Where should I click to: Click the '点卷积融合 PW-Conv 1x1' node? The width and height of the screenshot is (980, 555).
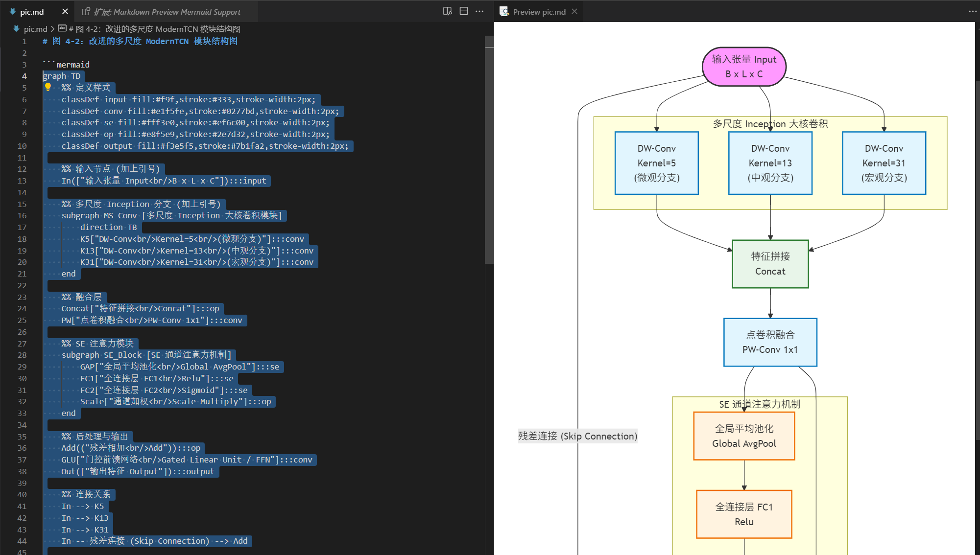pos(770,342)
